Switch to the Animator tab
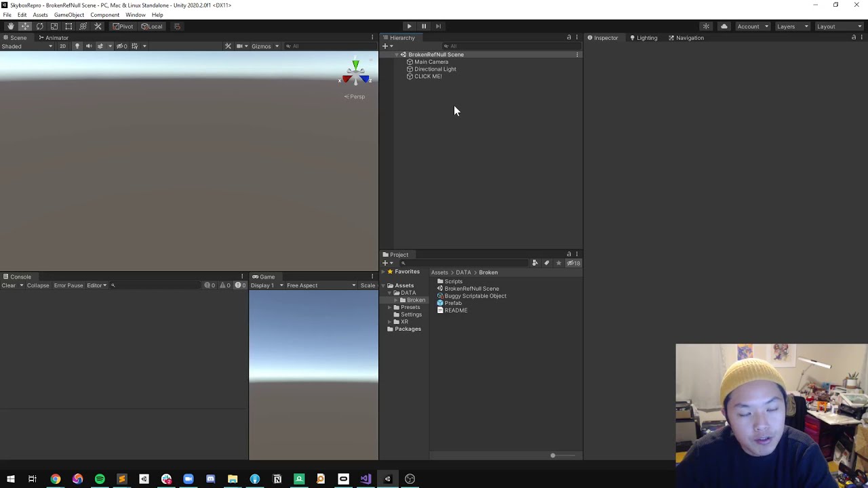The width and height of the screenshot is (868, 488). [x=56, y=37]
